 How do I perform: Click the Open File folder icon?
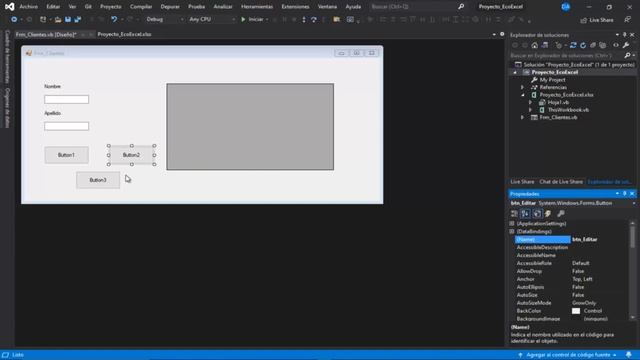tap(58, 20)
